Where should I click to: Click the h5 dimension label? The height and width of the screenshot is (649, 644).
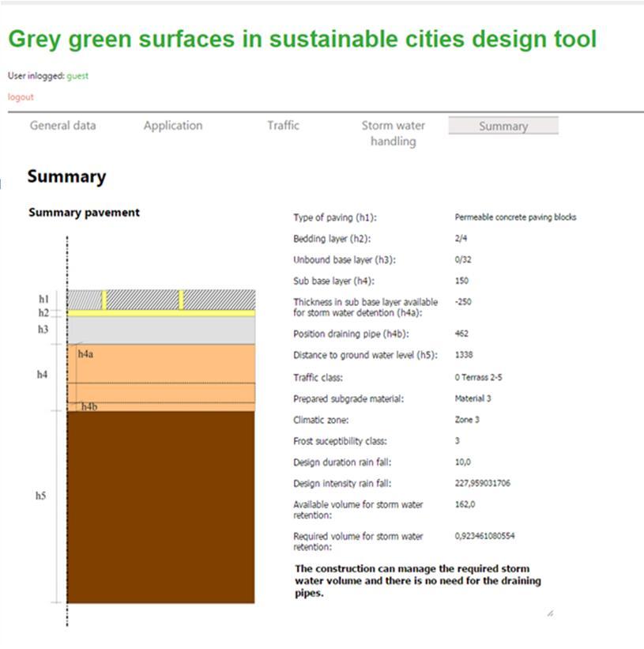click(x=40, y=496)
